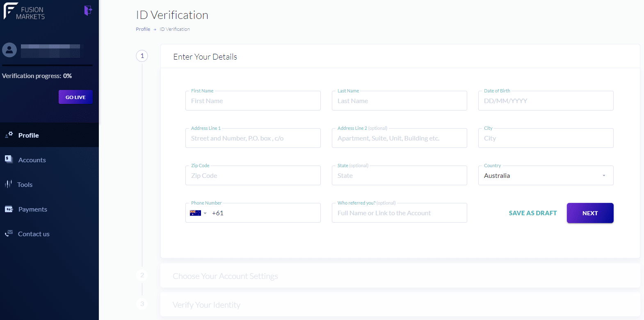Click SAVE AS DRAFT
The width and height of the screenshot is (644, 320).
(x=532, y=213)
